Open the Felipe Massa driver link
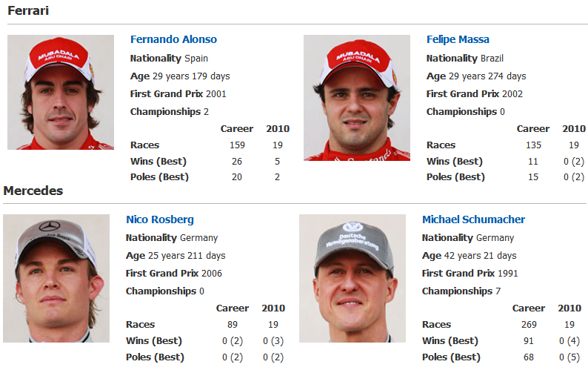This screenshot has height=370, width=588. 458,39
